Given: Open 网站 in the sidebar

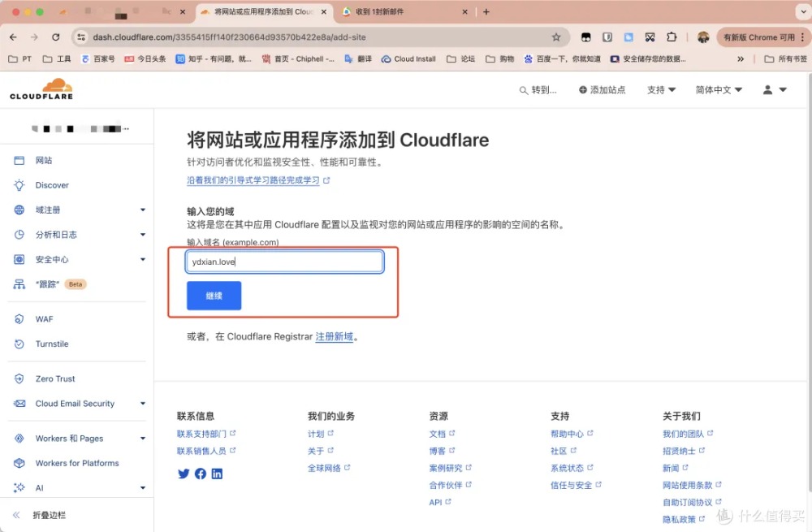Looking at the screenshot, I should pos(44,161).
